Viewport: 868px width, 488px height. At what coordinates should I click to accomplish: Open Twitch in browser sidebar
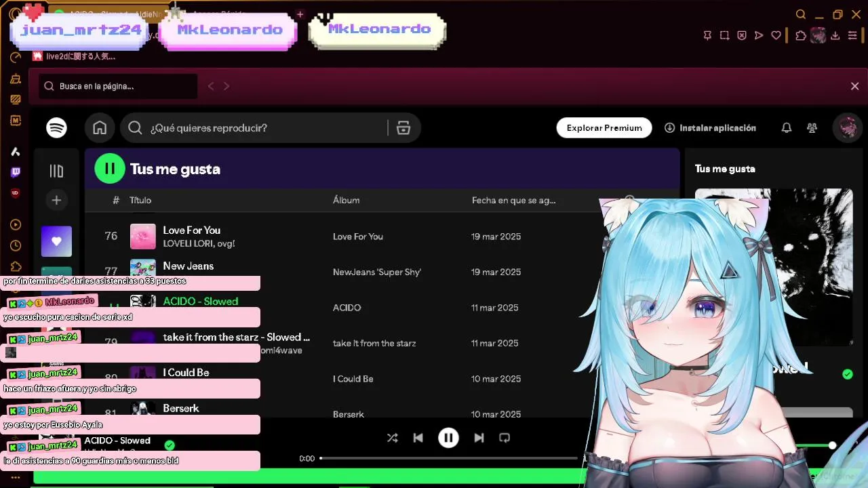tap(16, 172)
